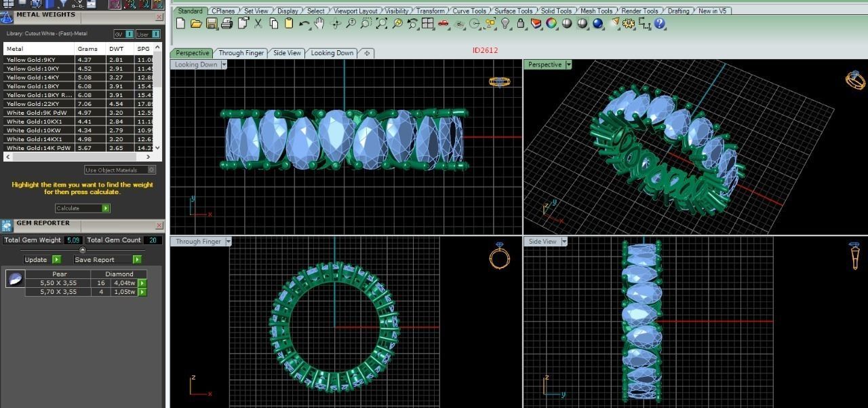Select the Side View viewport tab
This screenshot has height=408, width=868.
tap(287, 53)
